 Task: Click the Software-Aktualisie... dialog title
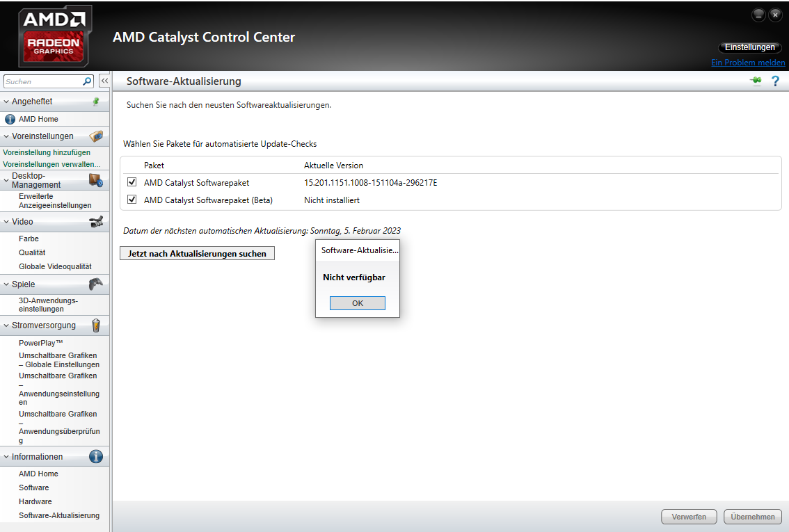click(x=359, y=250)
